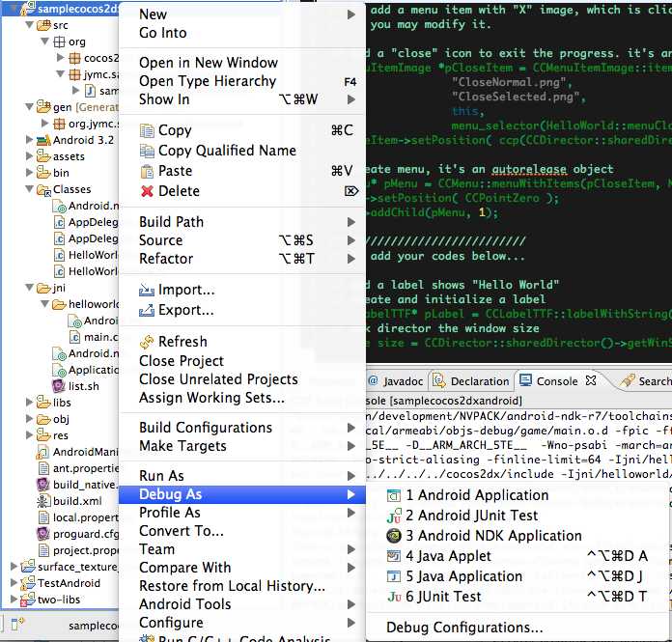Choose Close Unrelated Projects
Image resolution: width=672 pixels, height=642 pixels.
coord(242,379)
